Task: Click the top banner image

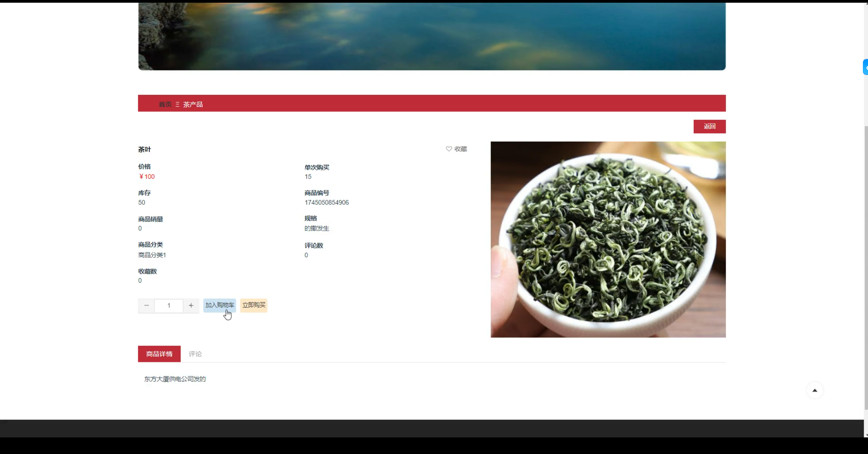Action: (x=432, y=36)
